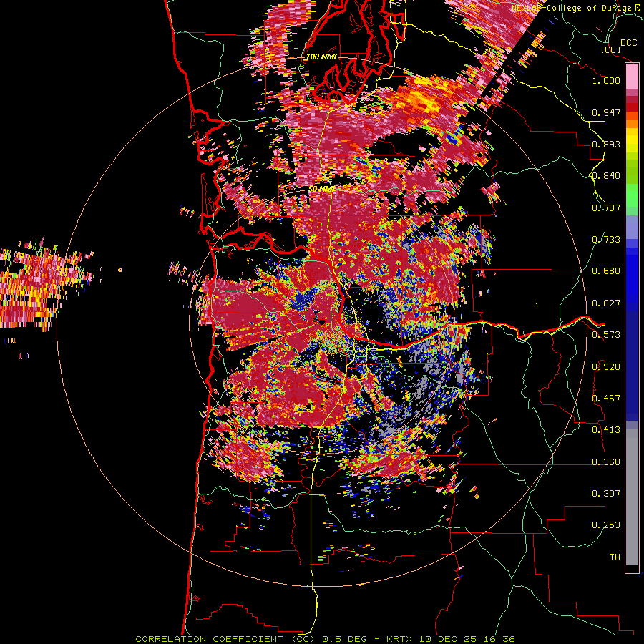644x644 pixels.
Task: Click the 0.627 legend value
Action: coord(606,303)
